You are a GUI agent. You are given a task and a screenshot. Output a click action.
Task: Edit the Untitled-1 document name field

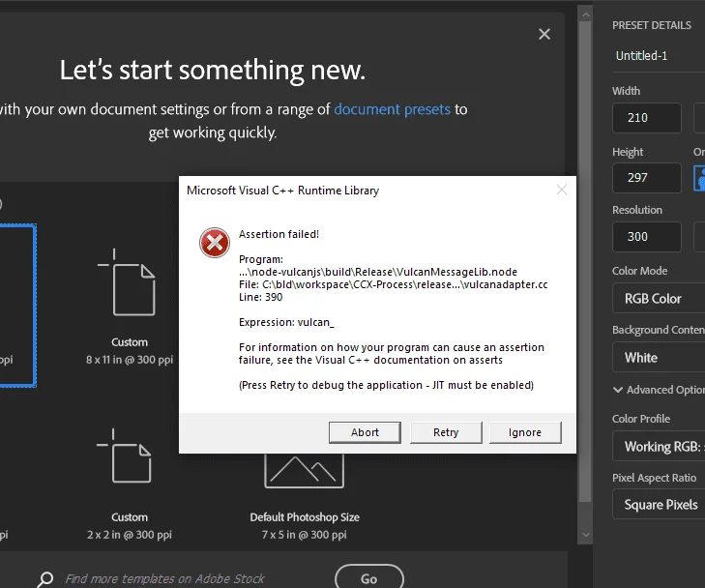659,56
